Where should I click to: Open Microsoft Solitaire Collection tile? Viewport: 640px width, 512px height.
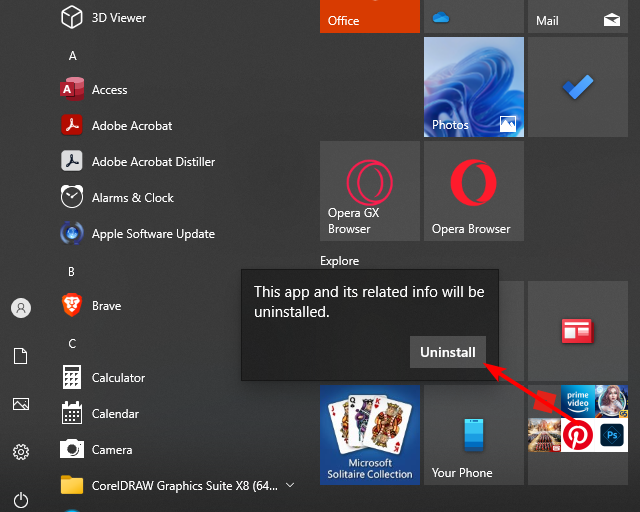click(370, 435)
